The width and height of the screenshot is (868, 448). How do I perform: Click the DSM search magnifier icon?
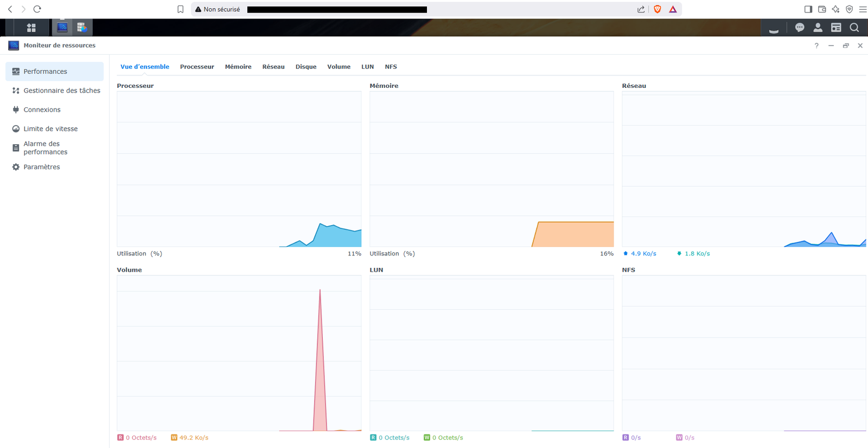[x=854, y=28]
